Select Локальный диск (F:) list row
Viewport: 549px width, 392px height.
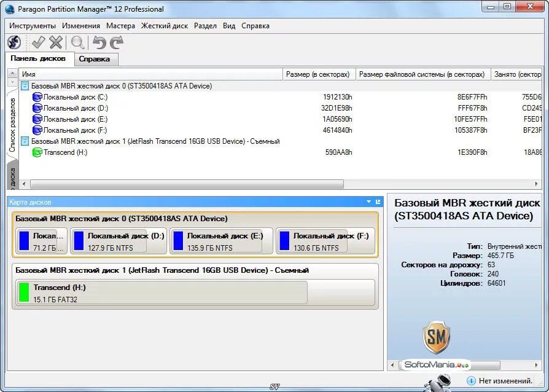[280, 130]
